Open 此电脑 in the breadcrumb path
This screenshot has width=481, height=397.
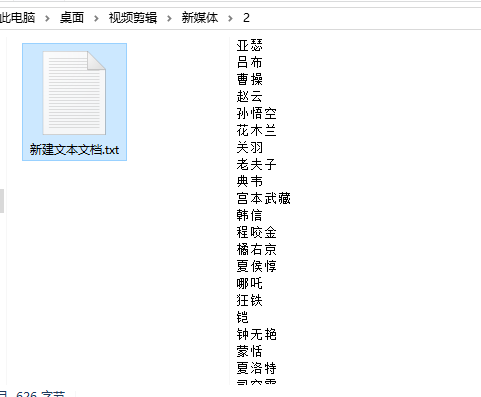click(17, 18)
